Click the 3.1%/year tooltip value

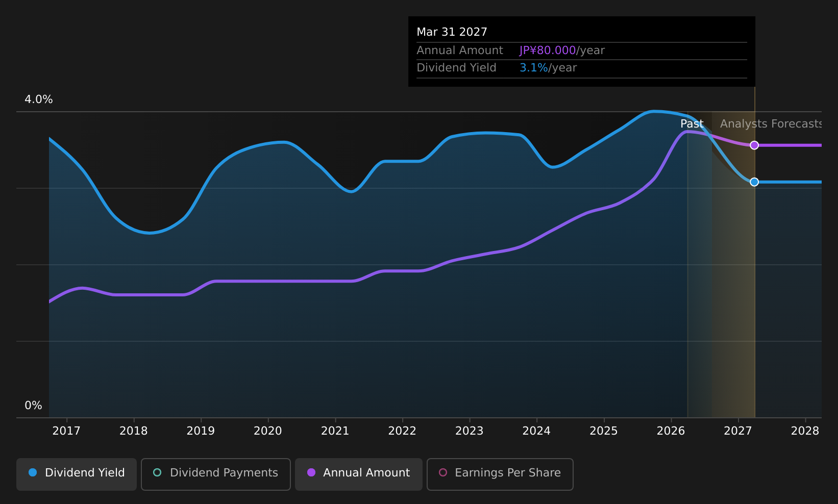coord(548,68)
